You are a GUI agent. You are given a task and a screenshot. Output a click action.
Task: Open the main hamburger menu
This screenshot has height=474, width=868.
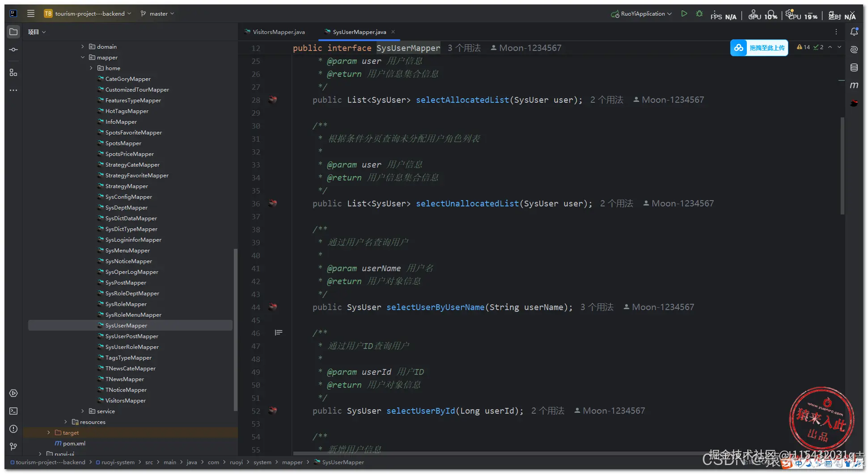coord(30,13)
